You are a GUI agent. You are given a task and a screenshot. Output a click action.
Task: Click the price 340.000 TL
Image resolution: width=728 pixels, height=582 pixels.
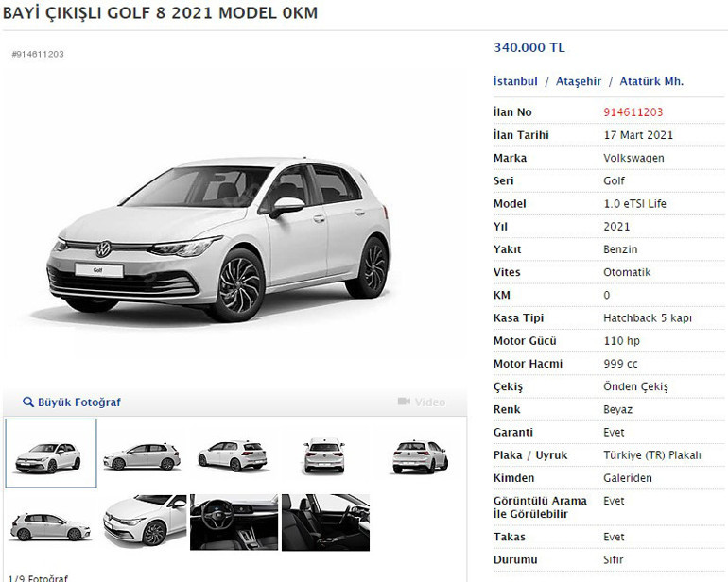[x=529, y=47]
